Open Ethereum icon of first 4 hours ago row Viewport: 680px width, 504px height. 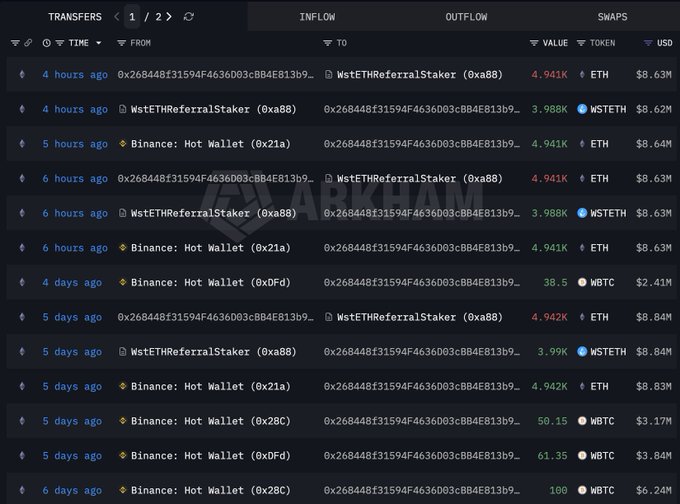(x=22, y=75)
